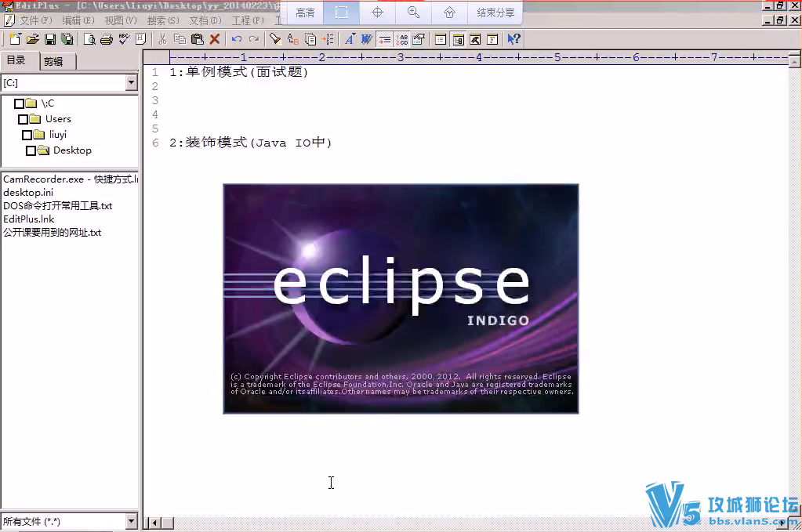Click the F window toolbar icon
Viewport: 802px width, 532px height.
click(x=492, y=39)
